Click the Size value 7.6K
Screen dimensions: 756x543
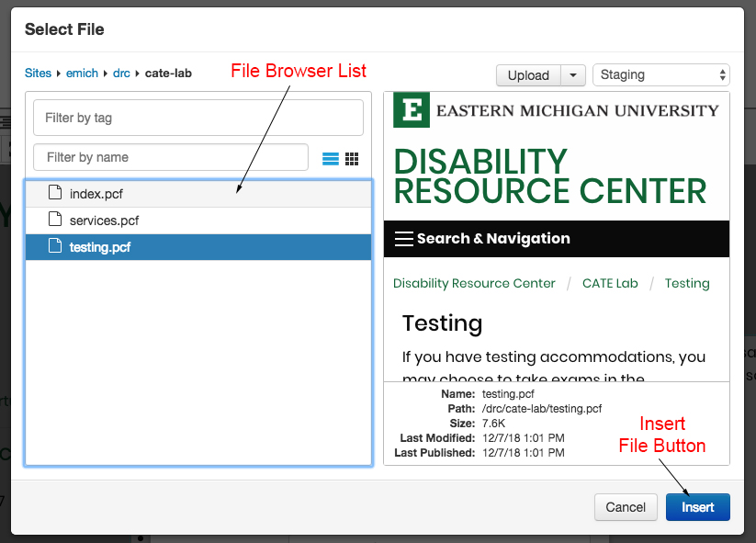pos(493,424)
